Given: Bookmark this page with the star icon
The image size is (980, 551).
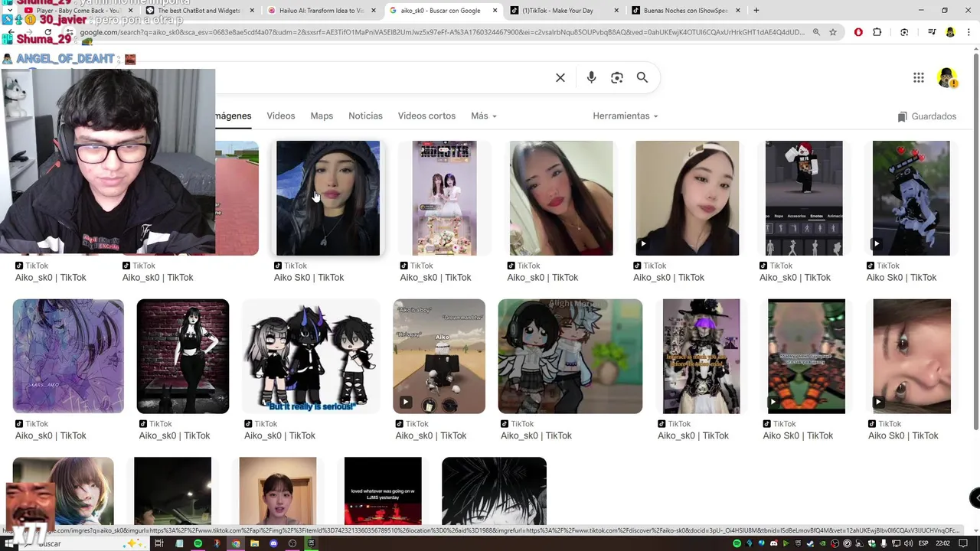Looking at the screenshot, I should 833,32.
